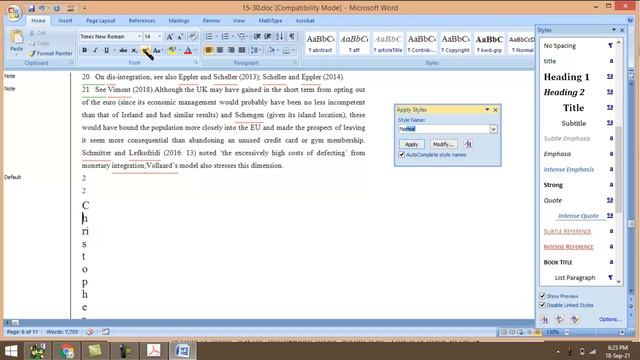This screenshot has width=640, height=360.
Task: Open Paragraph dialog launcher
Action: (295, 63)
